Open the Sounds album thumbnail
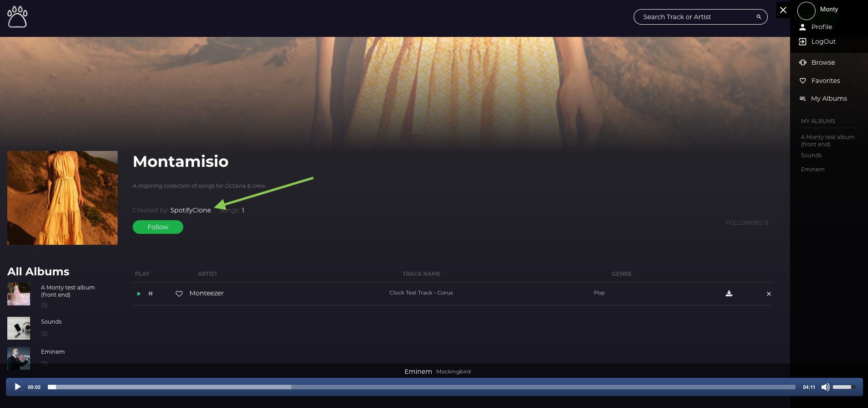 tap(19, 328)
